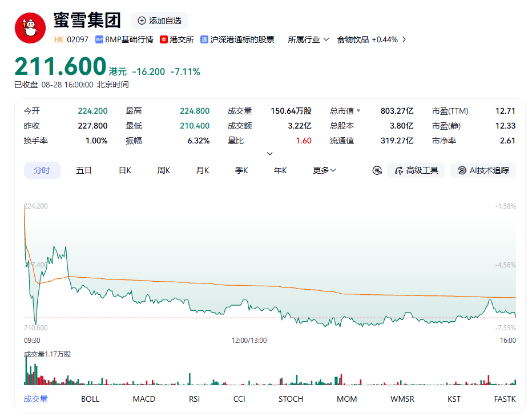Image resolution: width=532 pixels, height=420 pixels.
Task: Select the RSI indicator
Action: (195, 399)
